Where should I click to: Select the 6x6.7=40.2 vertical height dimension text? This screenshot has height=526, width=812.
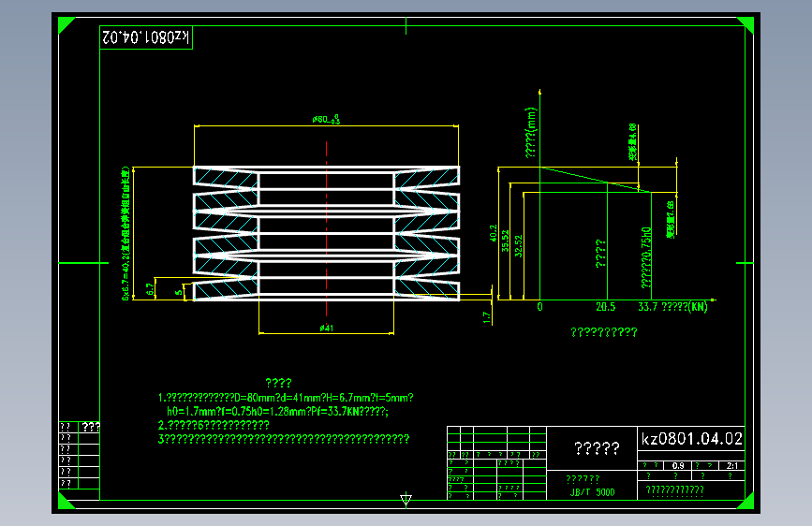point(125,233)
